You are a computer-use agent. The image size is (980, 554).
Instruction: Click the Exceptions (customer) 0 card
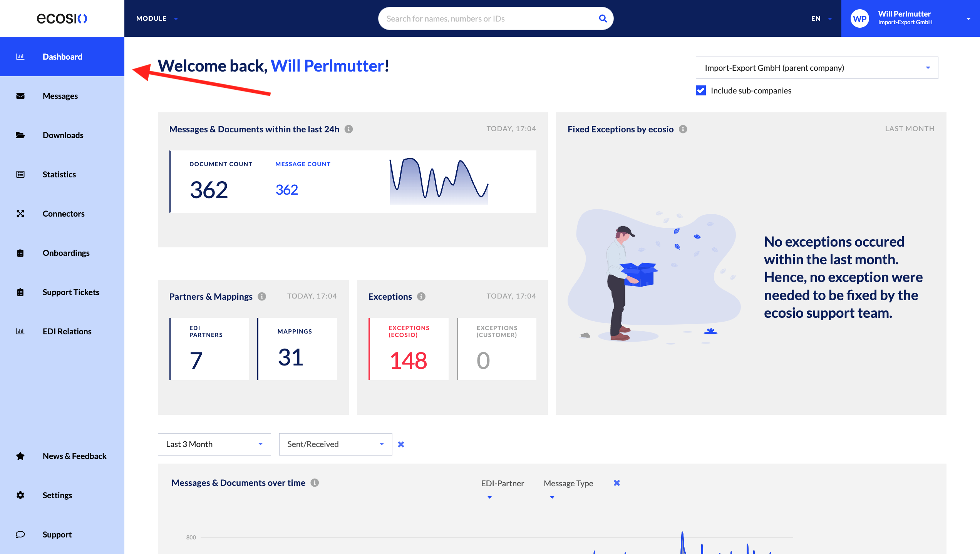(x=496, y=349)
